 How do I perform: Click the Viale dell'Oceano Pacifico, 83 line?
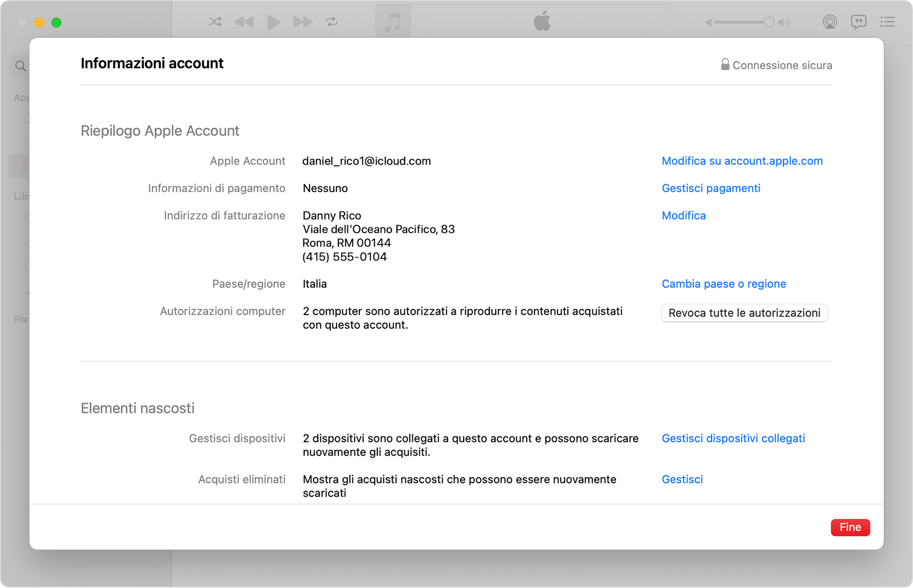click(x=379, y=229)
